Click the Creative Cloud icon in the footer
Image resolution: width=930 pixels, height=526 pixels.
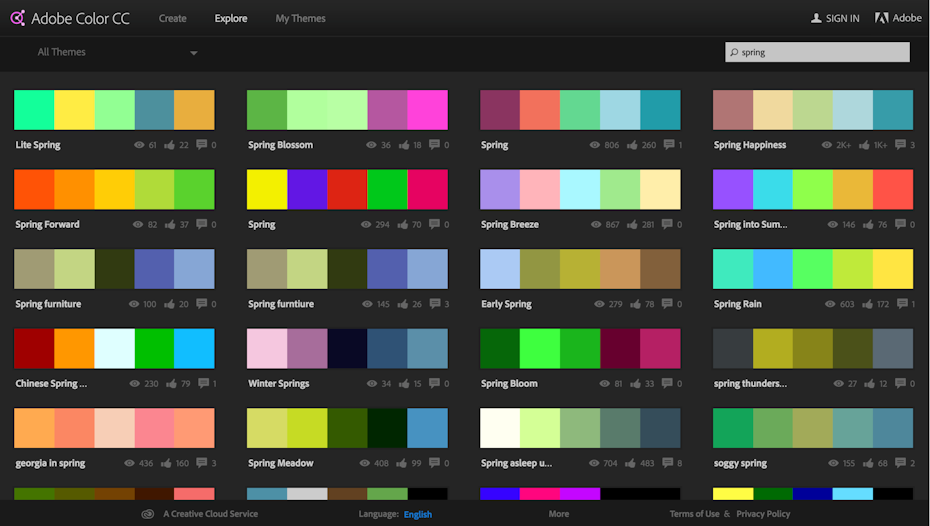(x=147, y=514)
